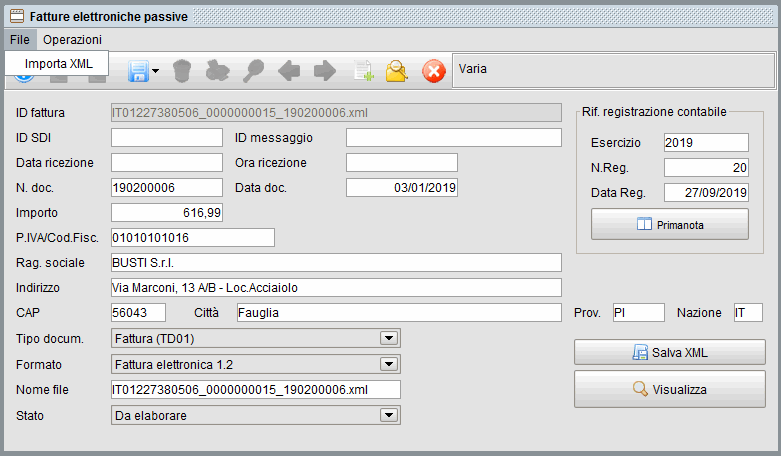Expand the Stato dropdown
This screenshot has width=781, height=456.
pyautogui.click(x=389, y=415)
